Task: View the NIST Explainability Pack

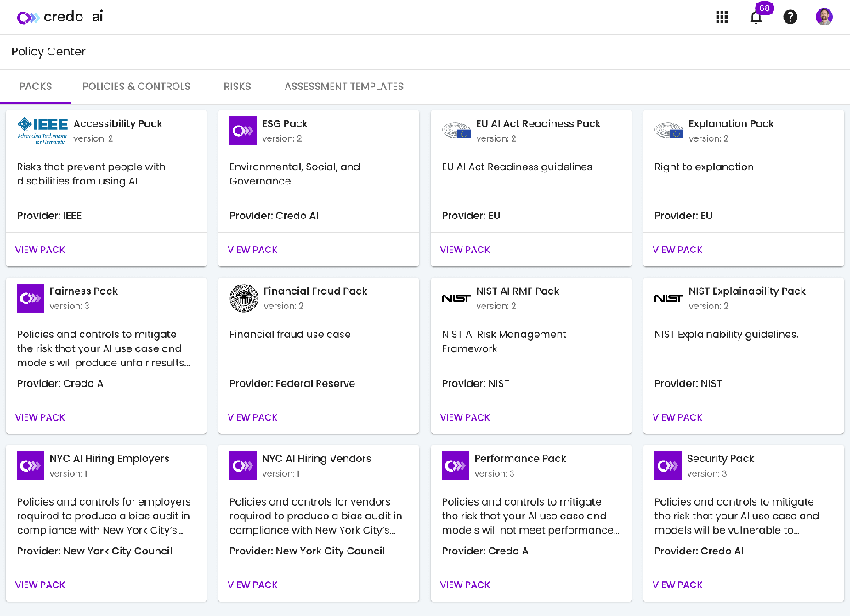Action: [x=677, y=417]
